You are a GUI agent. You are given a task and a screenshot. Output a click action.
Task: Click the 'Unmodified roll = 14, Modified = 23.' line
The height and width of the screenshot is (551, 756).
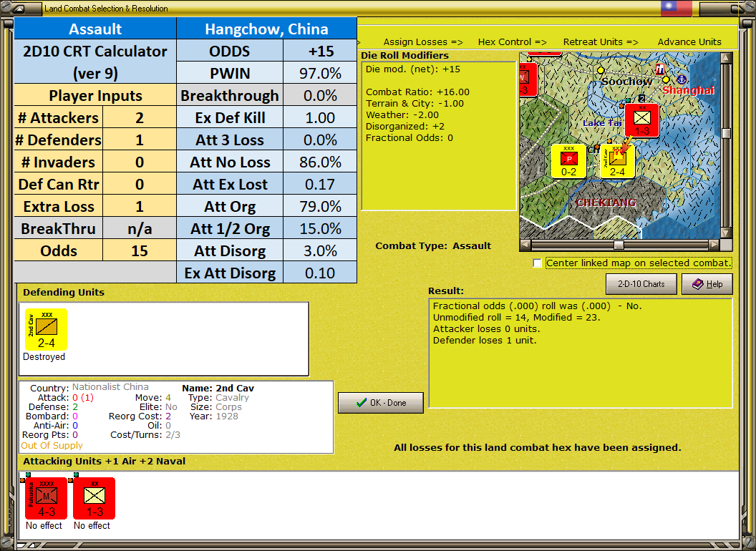point(516,317)
